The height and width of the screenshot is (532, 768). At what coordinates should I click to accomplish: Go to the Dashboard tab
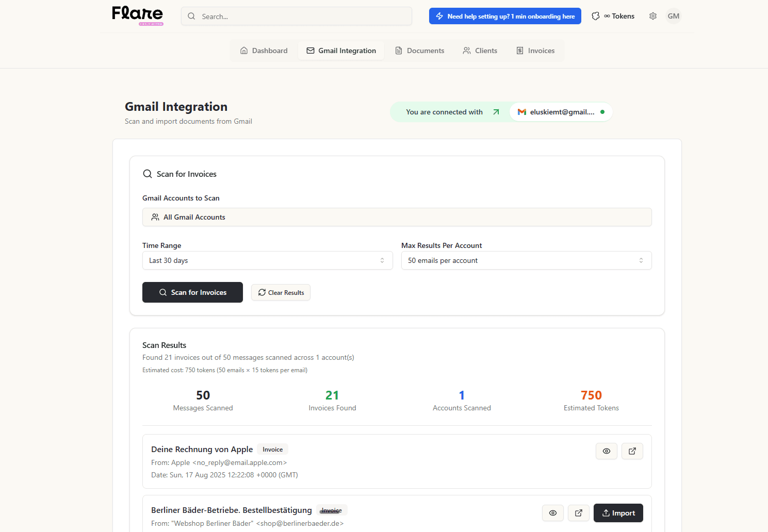(264, 51)
